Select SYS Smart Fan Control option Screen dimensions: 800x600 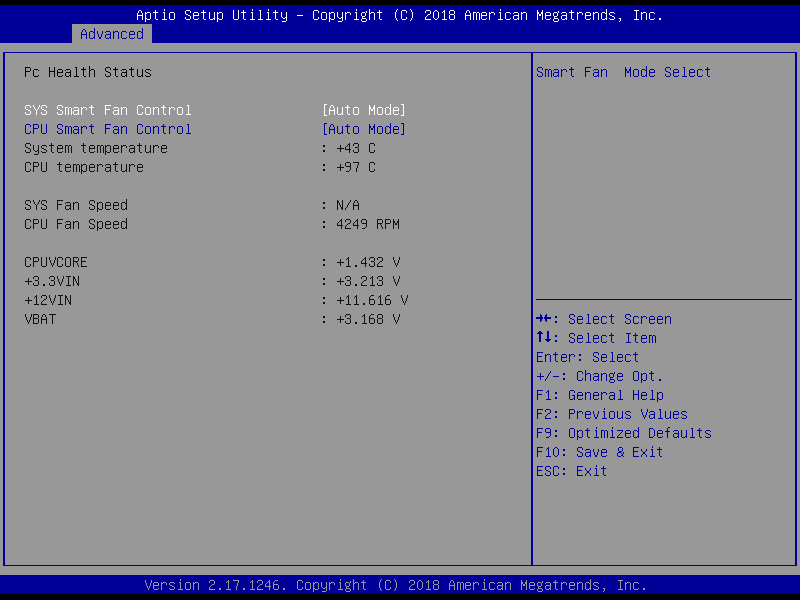click(x=108, y=110)
